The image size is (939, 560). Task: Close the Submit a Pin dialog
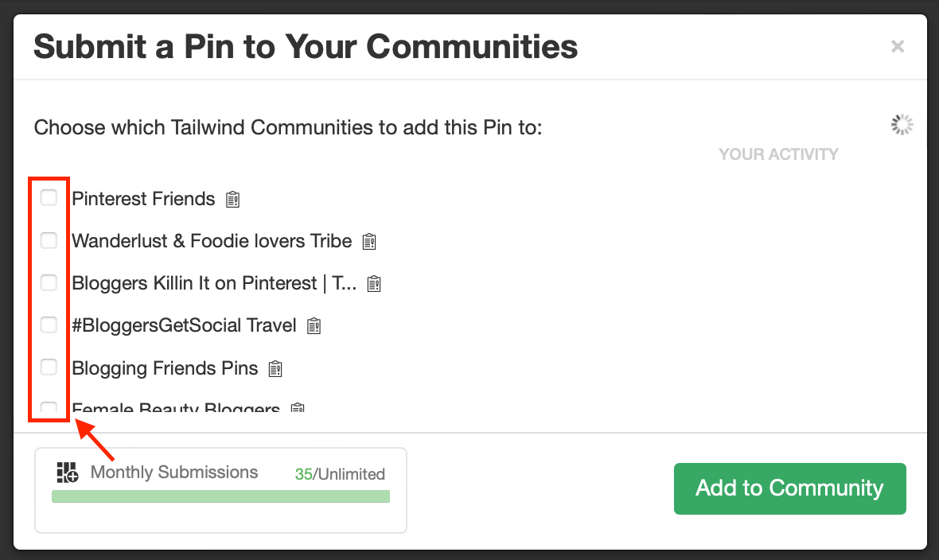click(x=898, y=47)
